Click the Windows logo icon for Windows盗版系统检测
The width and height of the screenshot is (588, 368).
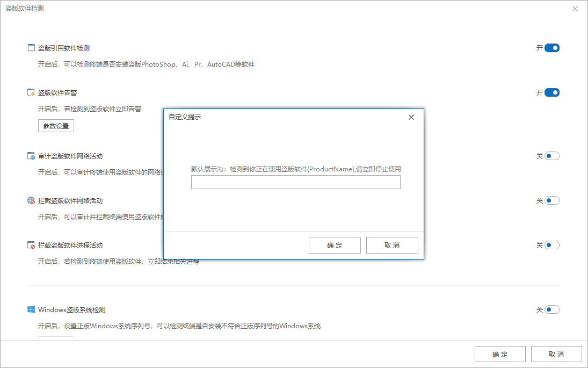pos(31,309)
